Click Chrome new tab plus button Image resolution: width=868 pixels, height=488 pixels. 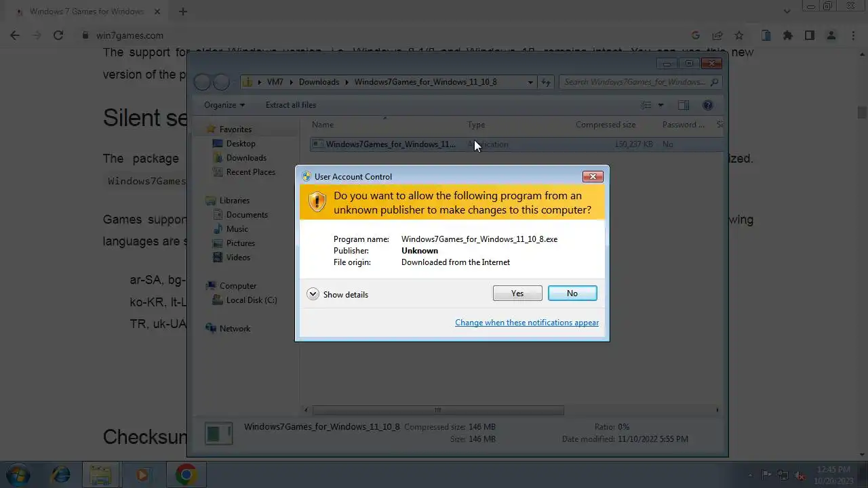coord(183,12)
